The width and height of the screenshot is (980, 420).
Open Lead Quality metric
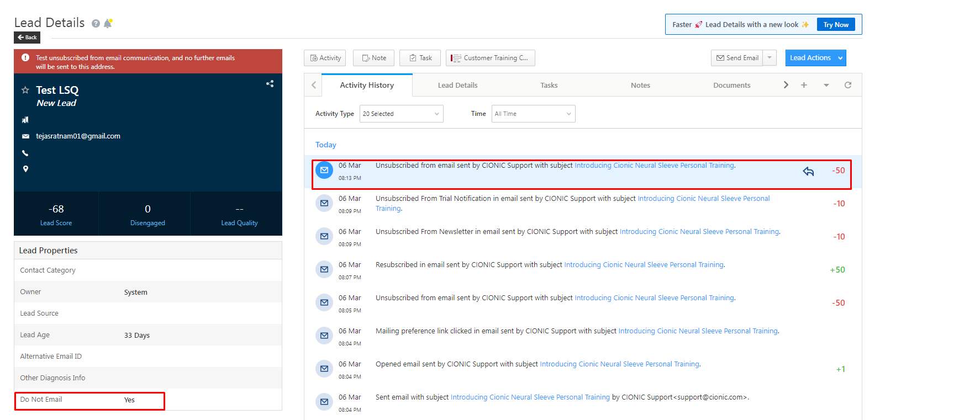coord(239,214)
